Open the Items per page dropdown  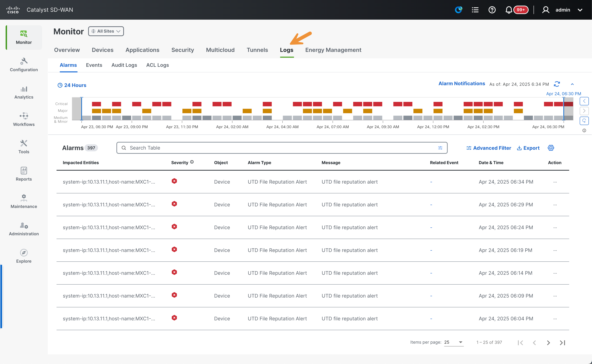[x=454, y=342]
